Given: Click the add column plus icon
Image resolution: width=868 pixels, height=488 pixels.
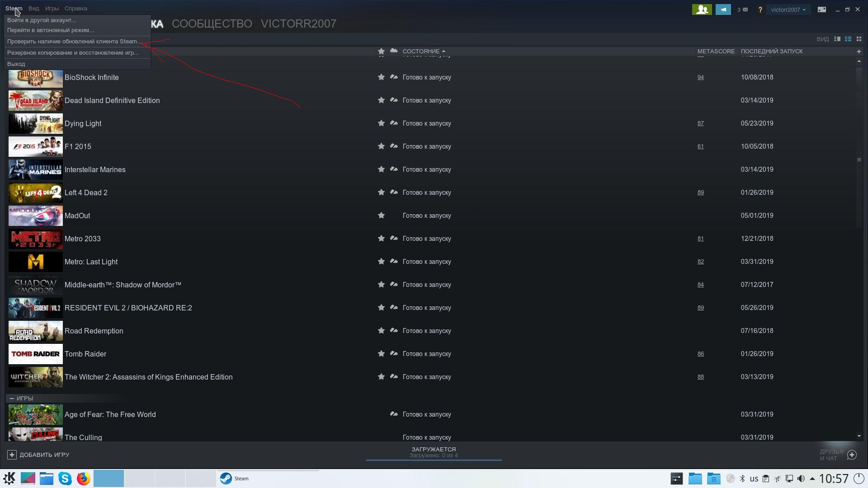Looking at the screenshot, I should (859, 51).
